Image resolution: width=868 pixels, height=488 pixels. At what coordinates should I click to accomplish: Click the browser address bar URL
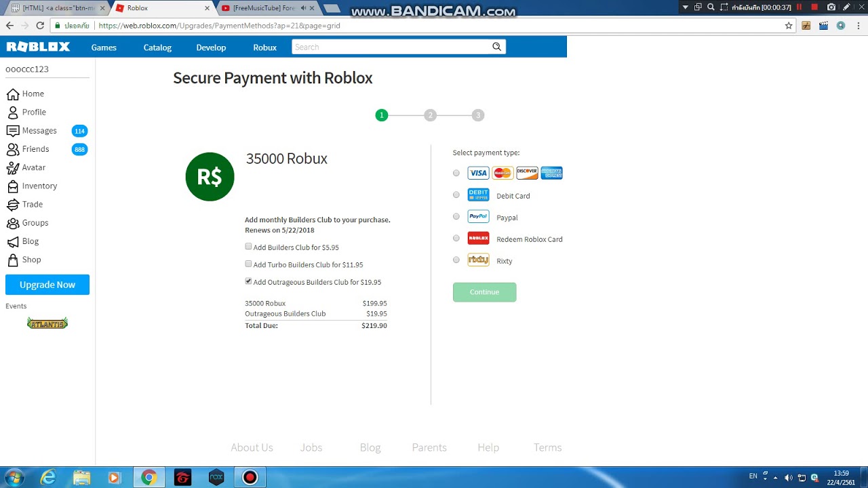(x=219, y=26)
